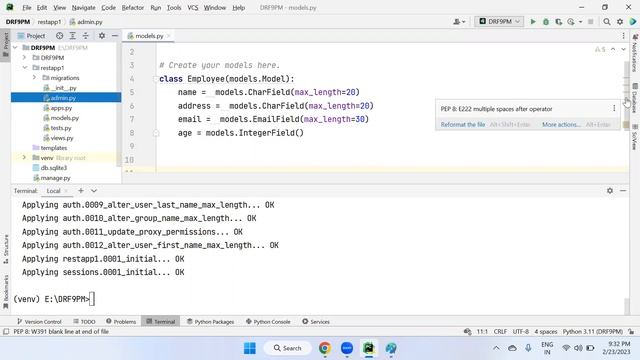Viewport: 640px width, 360px height.
Task: Click the terminal command prompt input
Action: [92, 299]
